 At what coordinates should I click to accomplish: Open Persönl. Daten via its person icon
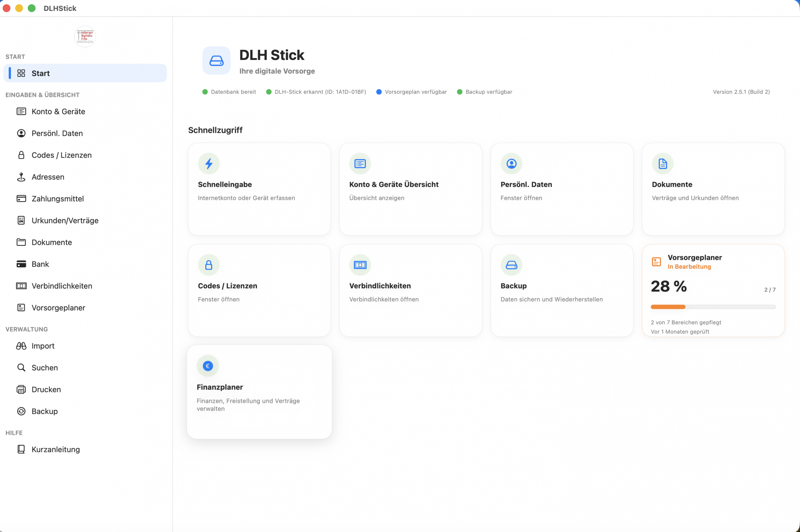(21, 133)
